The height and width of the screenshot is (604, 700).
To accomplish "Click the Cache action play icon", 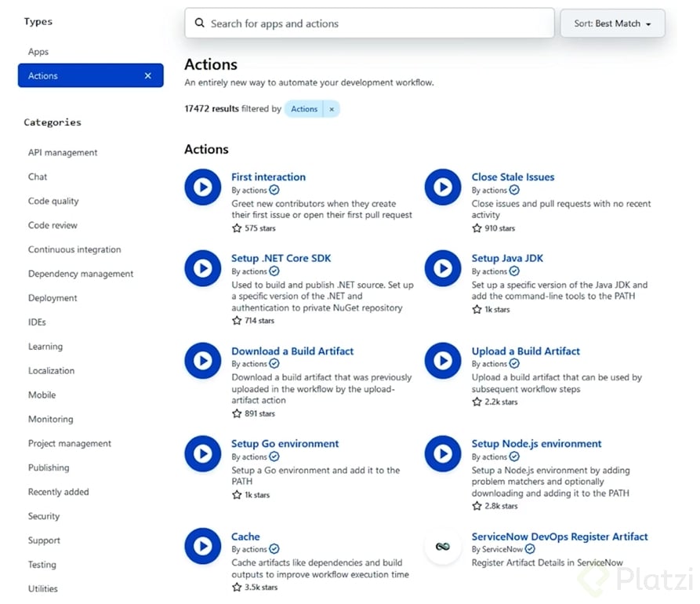I will pos(203,546).
